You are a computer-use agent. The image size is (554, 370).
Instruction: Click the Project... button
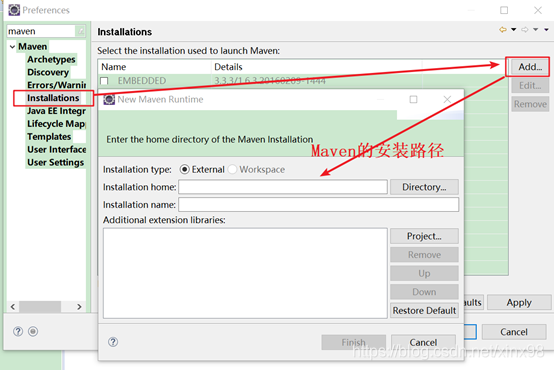pos(424,236)
